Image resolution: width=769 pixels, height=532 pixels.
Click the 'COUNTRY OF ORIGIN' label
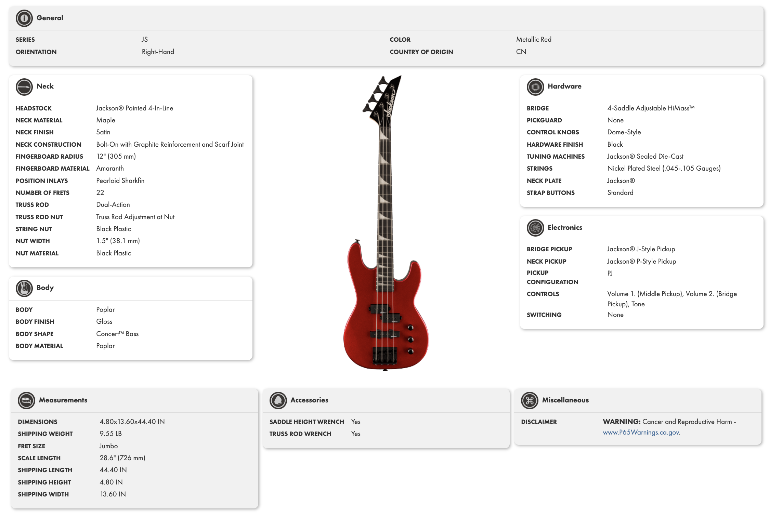point(421,52)
